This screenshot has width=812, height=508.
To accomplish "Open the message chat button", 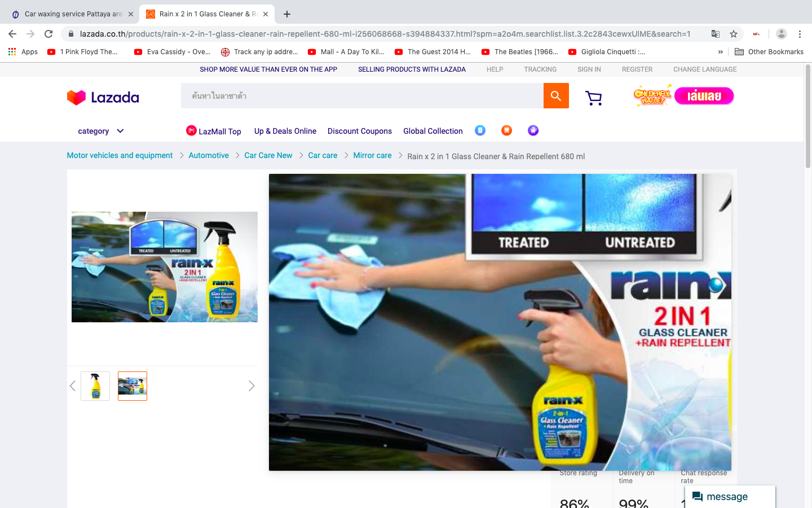I will point(730,497).
